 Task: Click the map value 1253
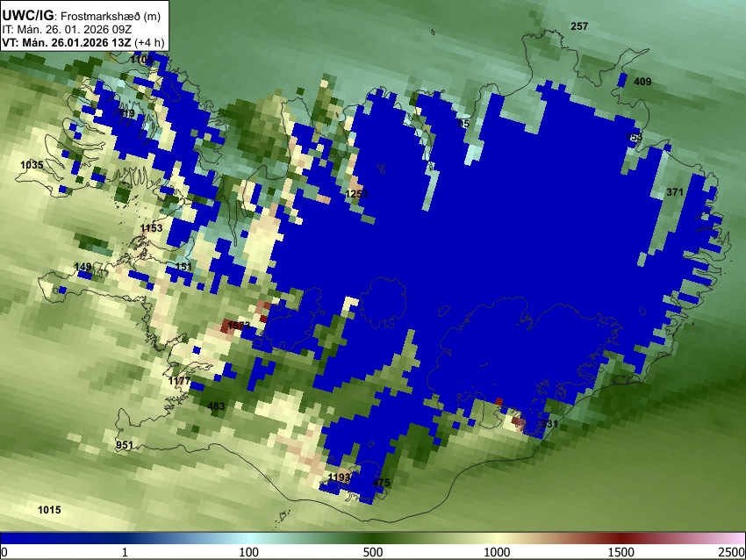[356, 194]
